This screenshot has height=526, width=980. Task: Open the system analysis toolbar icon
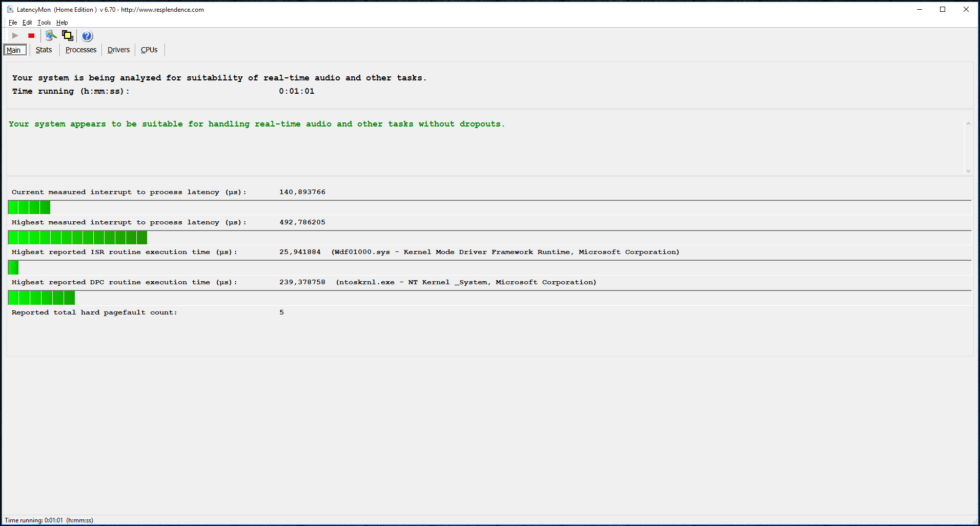point(51,35)
